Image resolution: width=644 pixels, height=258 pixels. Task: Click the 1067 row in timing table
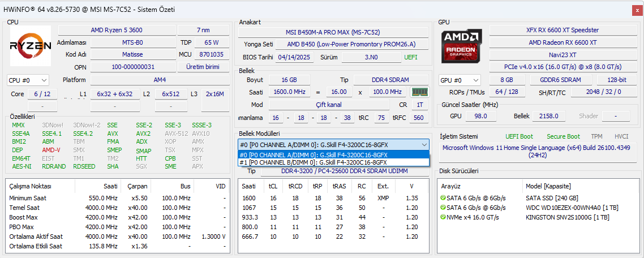[333, 208]
